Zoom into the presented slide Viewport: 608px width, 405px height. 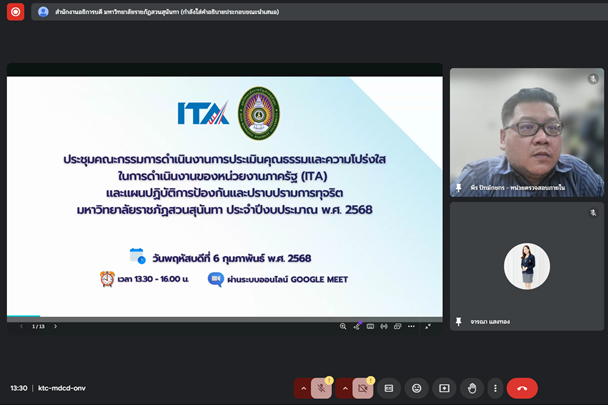click(x=343, y=326)
